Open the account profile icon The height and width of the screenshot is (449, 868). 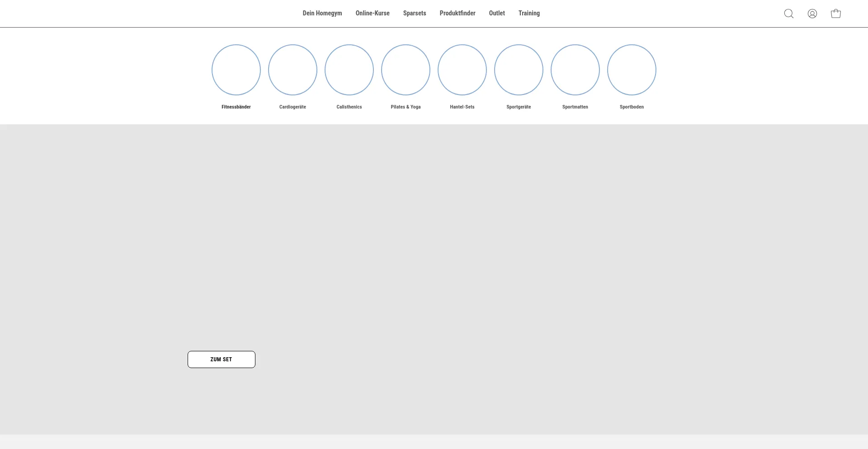pos(812,14)
